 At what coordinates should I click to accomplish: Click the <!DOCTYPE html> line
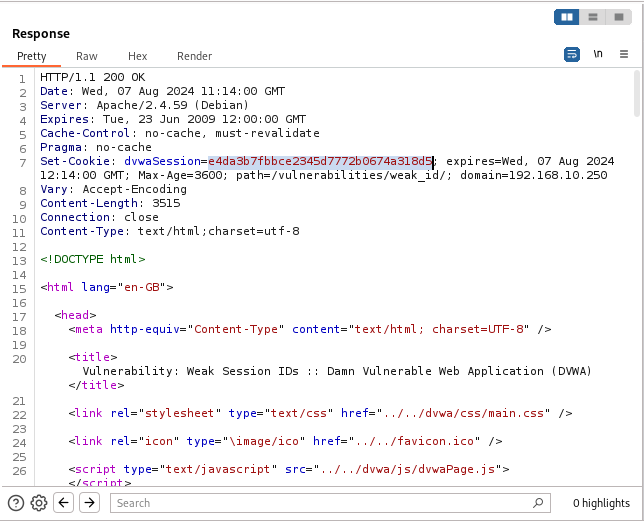coord(93,259)
